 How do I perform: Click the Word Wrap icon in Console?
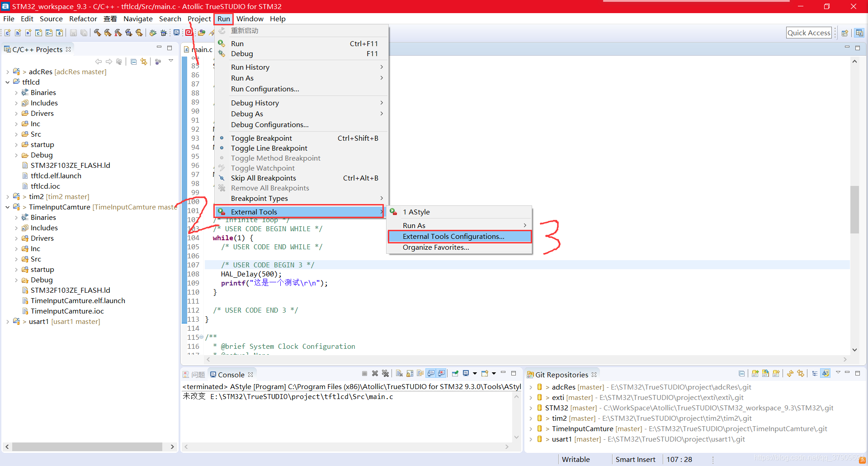coord(420,373)
